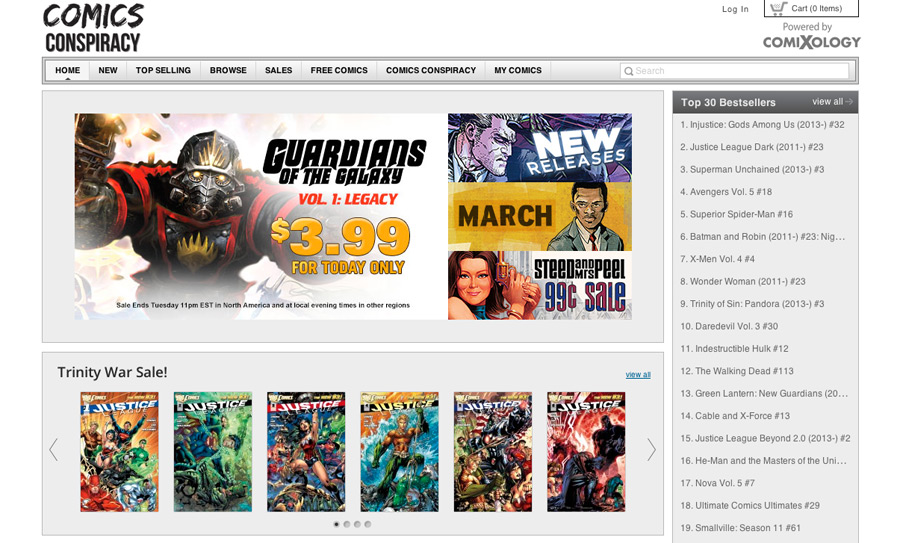Open the New Releases banner
This screenshot has height=543, width=900.
[540, 148]
